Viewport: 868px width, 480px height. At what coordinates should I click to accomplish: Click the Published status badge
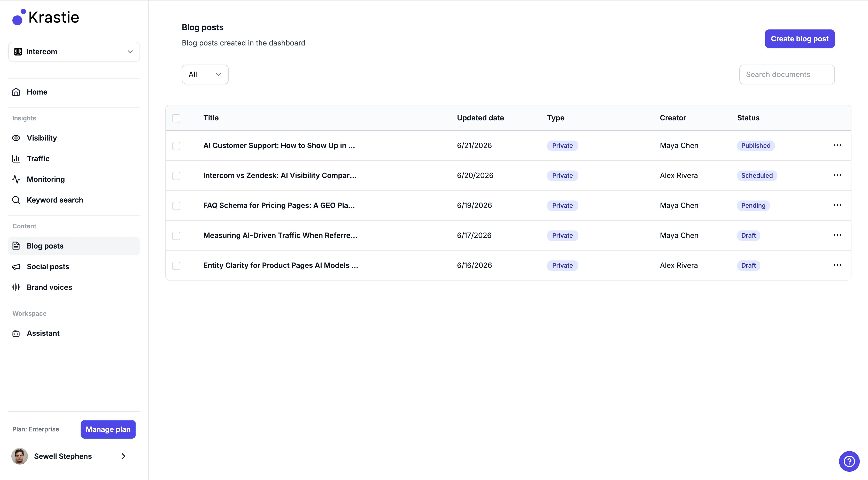756,146
